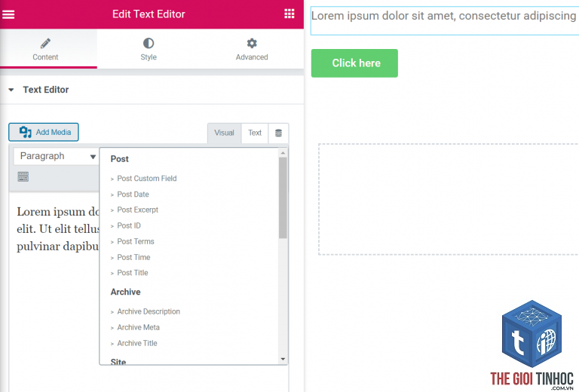Select the Lorem ipsum text widget in preview
The height and width of the screenshot is (392, 579).
coord(445,20)
